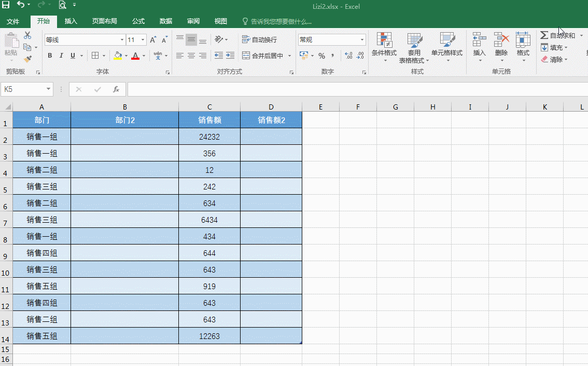Click the 自动求和 AutoSum button
Screen dimensions: 588x366
tap(557, 35)
